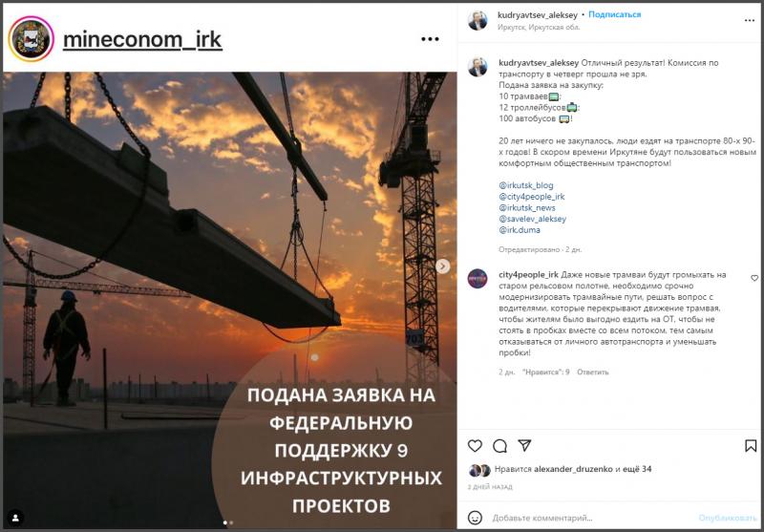Open @irkutsk_blog mention link

[x=526, y=185]
